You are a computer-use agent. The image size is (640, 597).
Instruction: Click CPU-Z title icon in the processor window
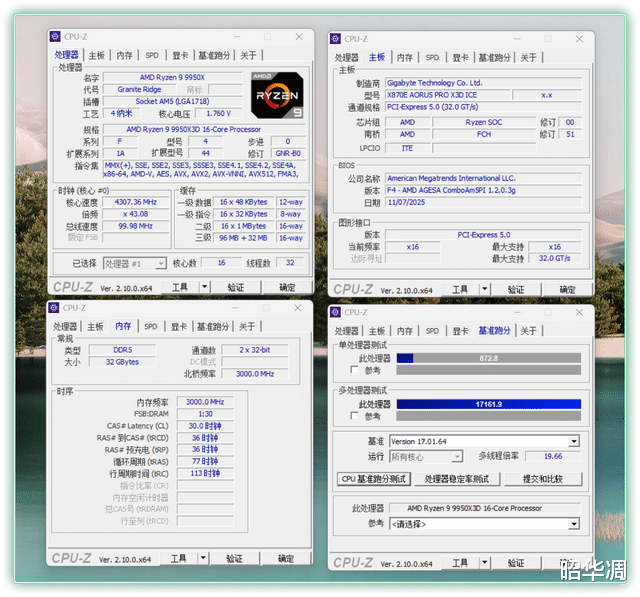coord(55,38)
